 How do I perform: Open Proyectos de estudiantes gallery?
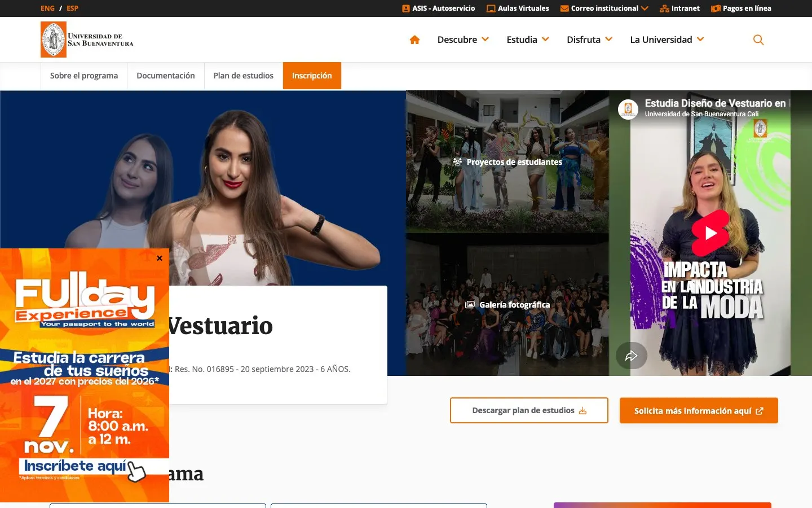(507, 162)
